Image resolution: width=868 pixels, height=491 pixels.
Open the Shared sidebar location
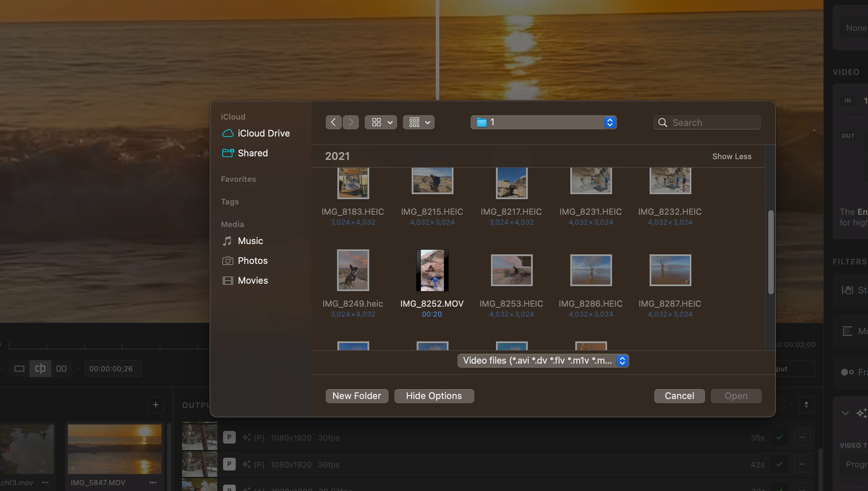tap(252, 153)
